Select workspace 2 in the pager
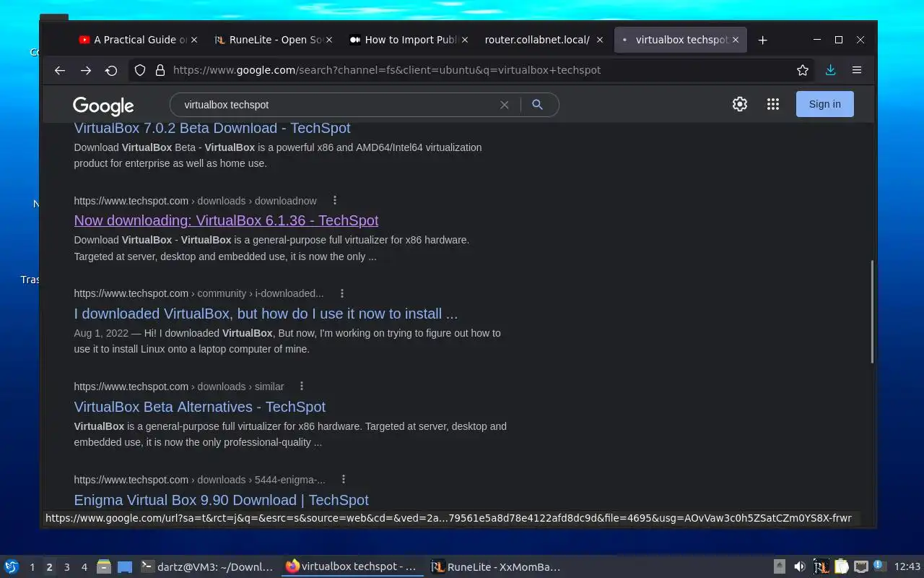The image size is (924, 578). 49,567
